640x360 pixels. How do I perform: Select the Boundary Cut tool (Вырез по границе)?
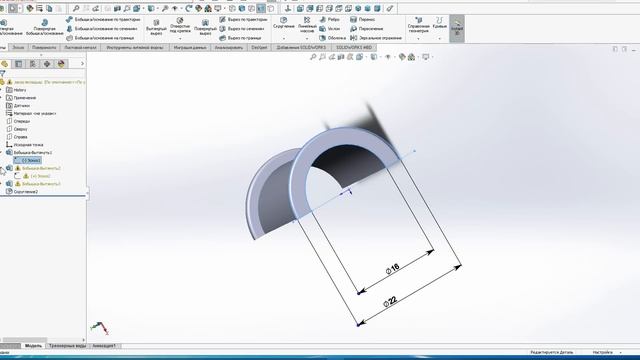coord(240,38)
